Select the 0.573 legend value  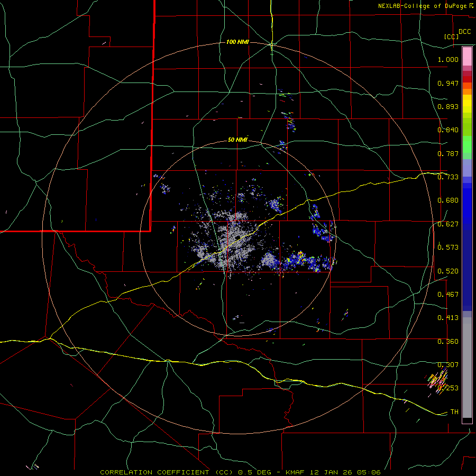click(x=448, y=248)
